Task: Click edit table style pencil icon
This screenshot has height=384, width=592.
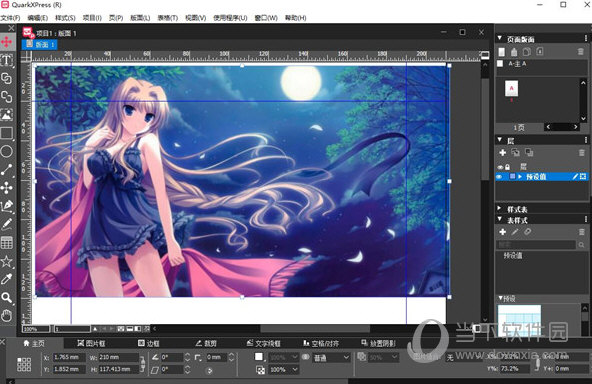Action: pyautogui.click(x=515, y=232)
